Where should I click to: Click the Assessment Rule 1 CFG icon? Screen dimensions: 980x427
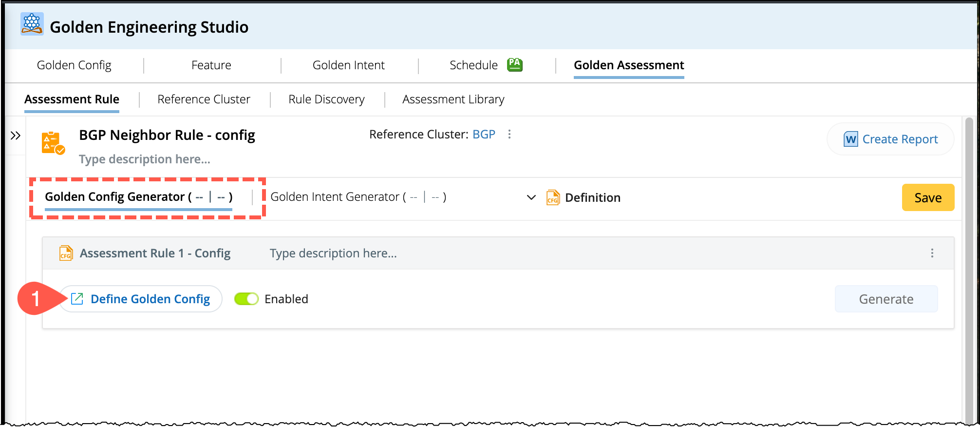point(66,253)
